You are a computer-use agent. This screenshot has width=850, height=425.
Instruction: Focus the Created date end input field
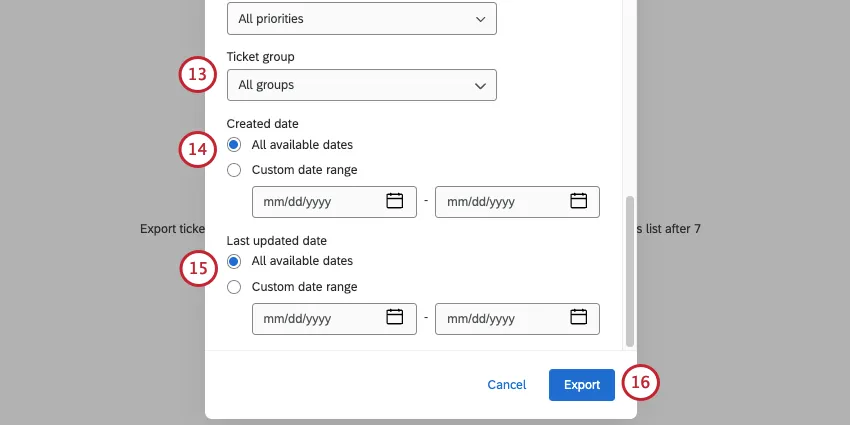517,202
